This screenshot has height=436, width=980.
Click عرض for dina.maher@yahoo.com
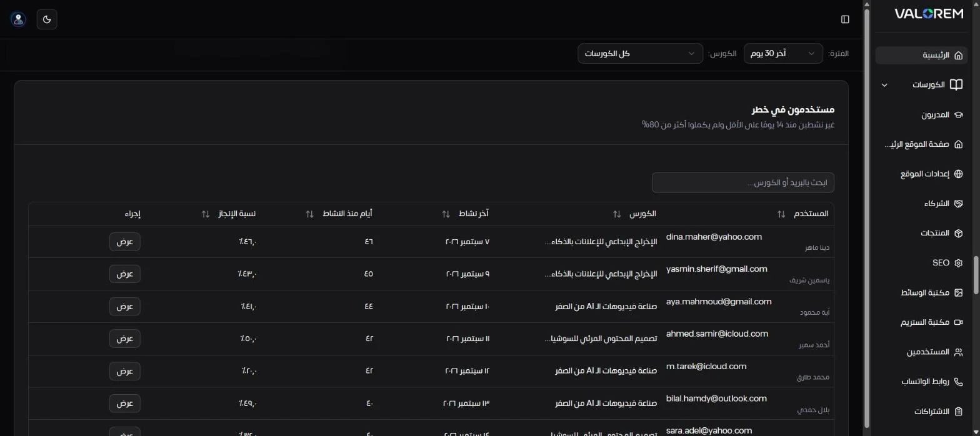pyautogui.click(x=125, y=242)
